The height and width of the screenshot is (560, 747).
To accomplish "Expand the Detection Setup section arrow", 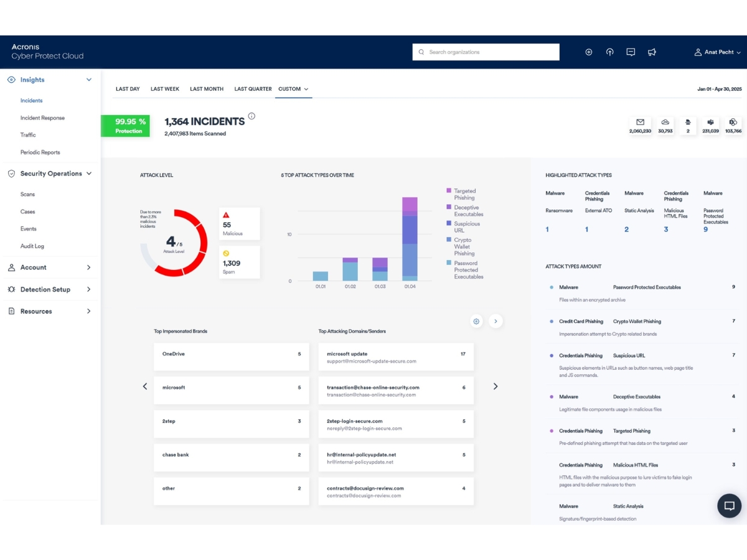I will [89, 289].
